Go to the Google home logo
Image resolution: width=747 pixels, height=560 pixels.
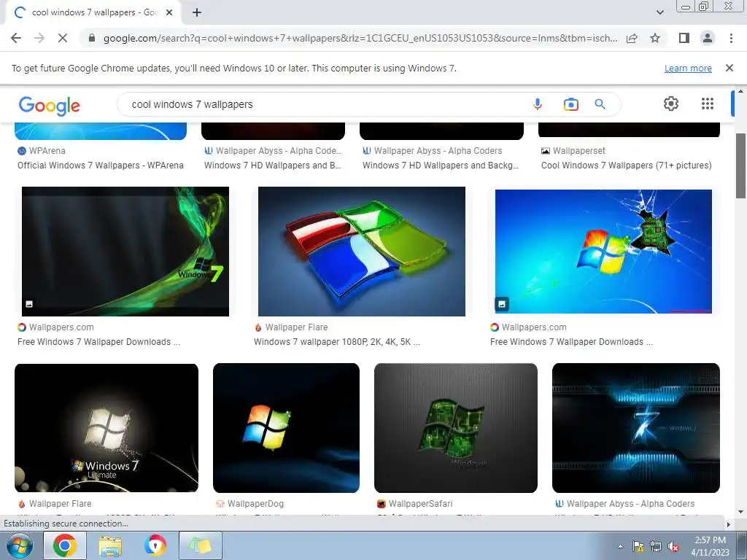pyautogui.click(x=50, y=105)
